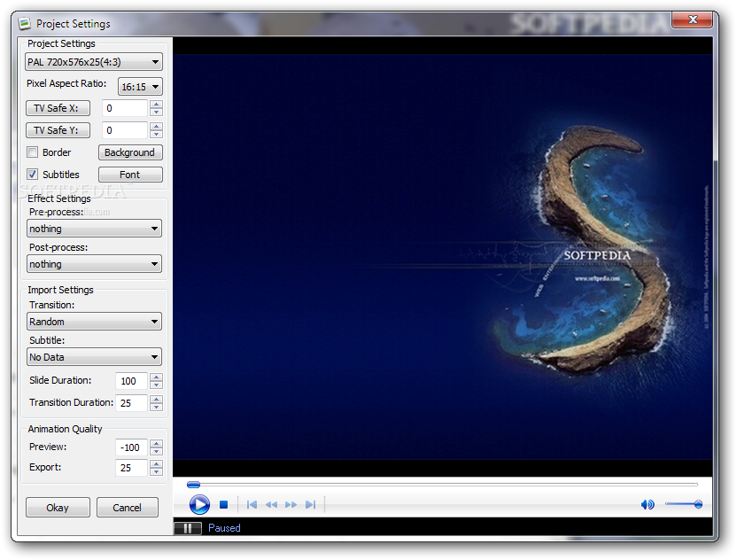
Task: Increase Preview quality with up arrow
Action: coord(157,443)
